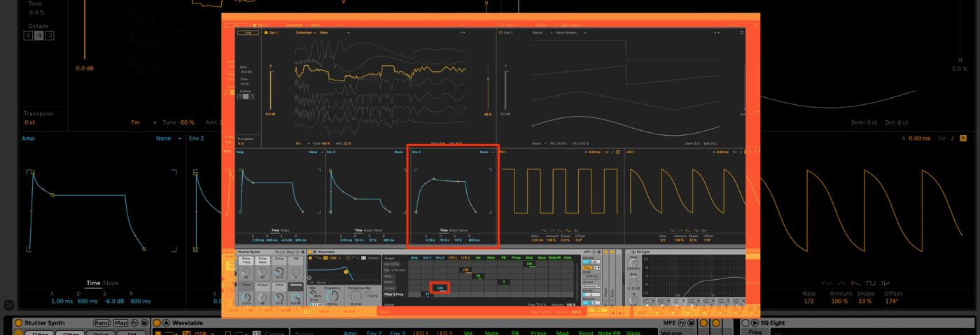Adjust Osc 1 wavetable position slider
The height and width of the screenshot is (335, 980).
coord(488,90)
